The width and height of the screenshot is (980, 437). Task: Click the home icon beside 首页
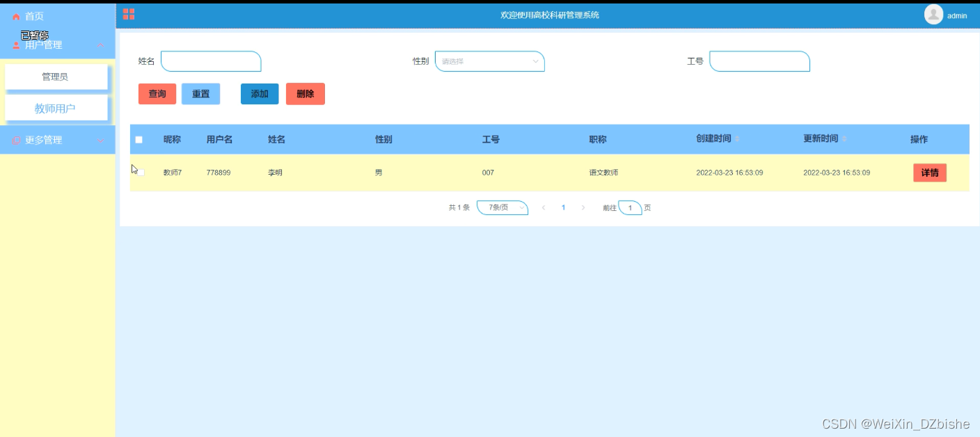click(x=17, y=17)
